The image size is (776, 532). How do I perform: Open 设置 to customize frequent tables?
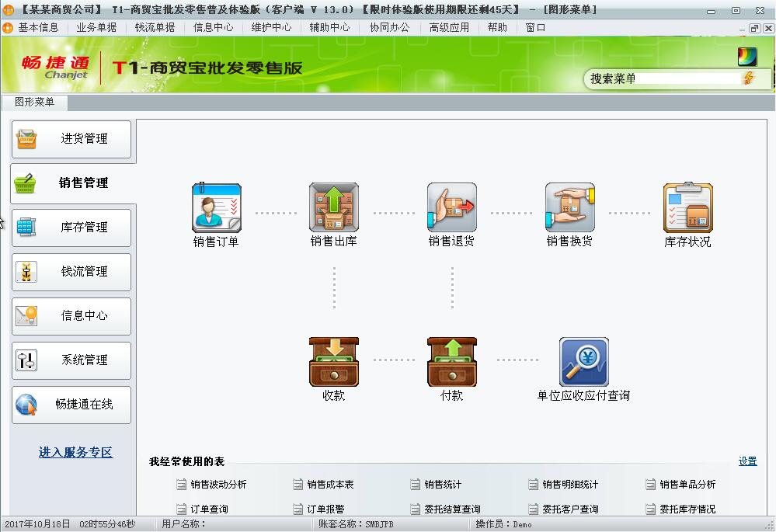(746, 461)
